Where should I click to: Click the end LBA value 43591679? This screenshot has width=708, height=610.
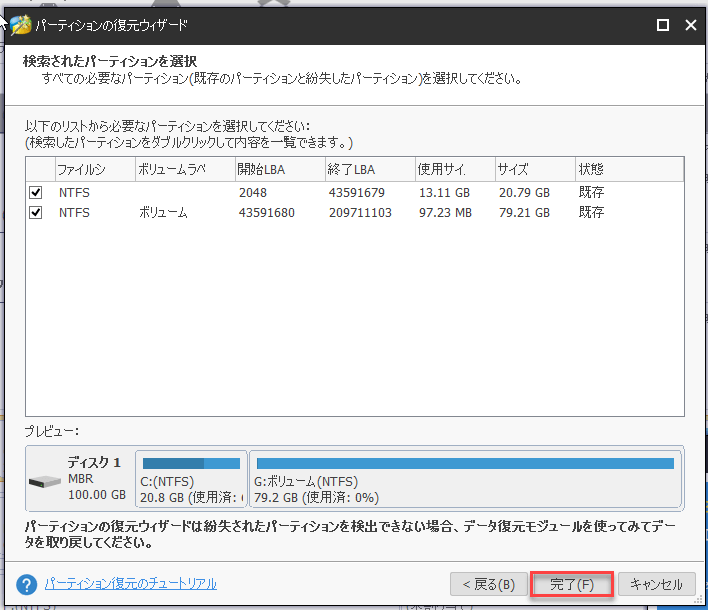click(357, 193)
